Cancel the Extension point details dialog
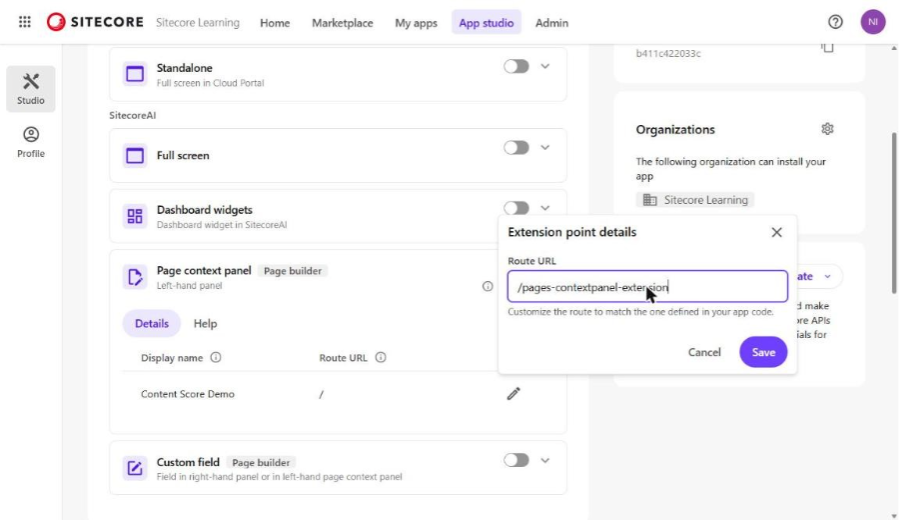Image resolution: width=900 pixels, height=520 pixels. [704, 352]
